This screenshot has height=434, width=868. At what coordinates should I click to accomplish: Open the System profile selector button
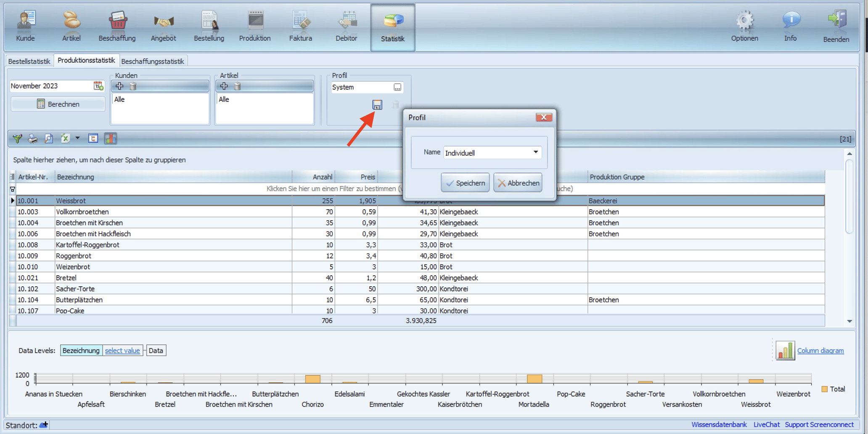397,87
